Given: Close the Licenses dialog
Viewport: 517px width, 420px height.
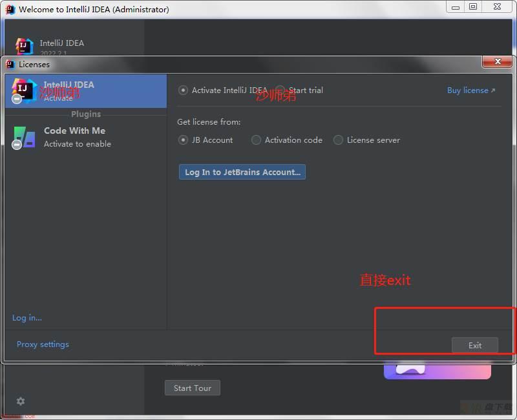Looking at the screenshot, I should pos(498,61).
